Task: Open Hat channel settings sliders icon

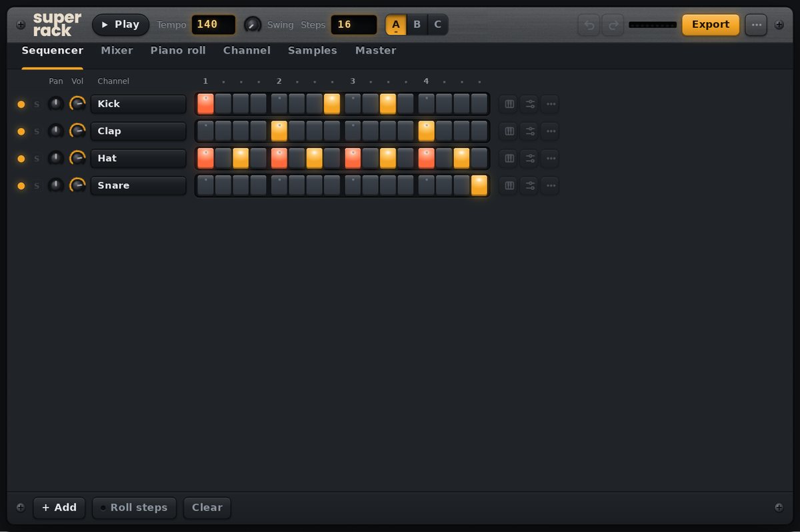Action: [x=530, y=159]
